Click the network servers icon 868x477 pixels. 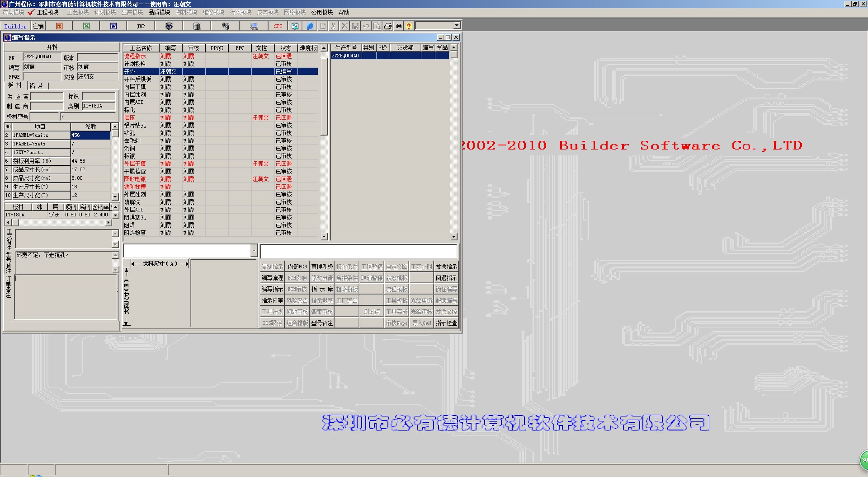[226, 26]
